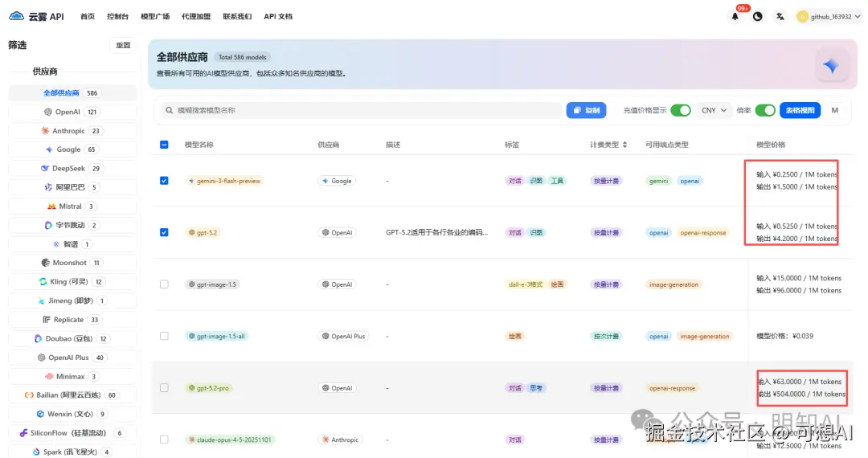
Task: Check the gpt-image-1.5 row checkbox
Action: pyautogui.click(x=164, y=284)
